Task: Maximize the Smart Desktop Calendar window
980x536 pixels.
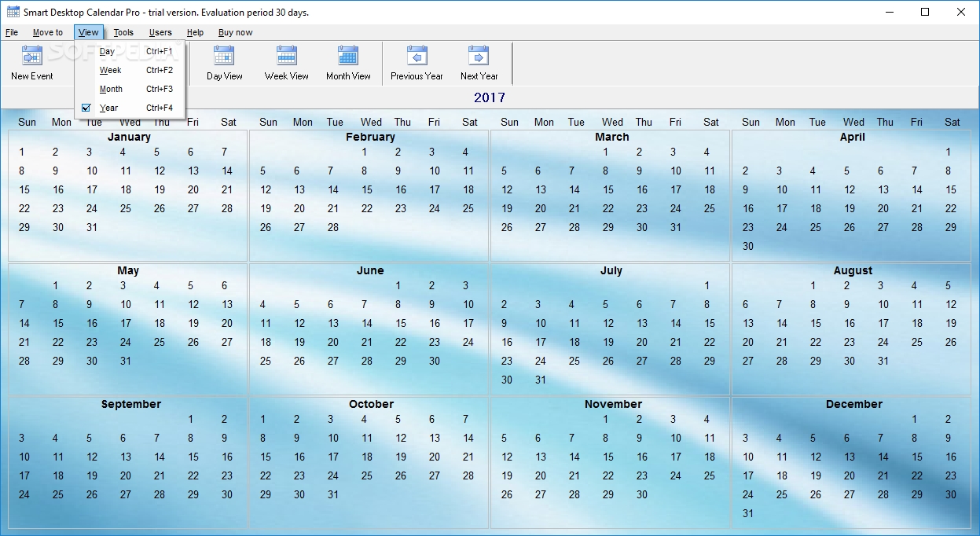Action: (926, 12)
